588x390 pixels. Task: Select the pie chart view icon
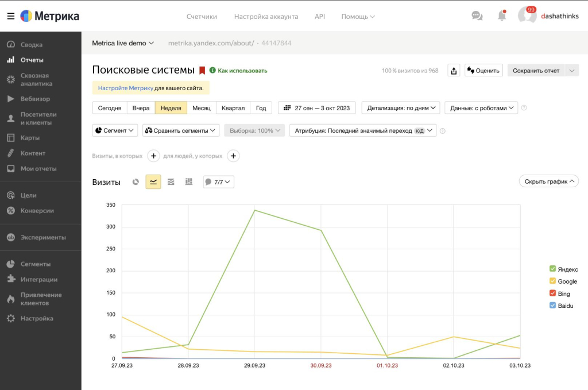tap(136, 182)
